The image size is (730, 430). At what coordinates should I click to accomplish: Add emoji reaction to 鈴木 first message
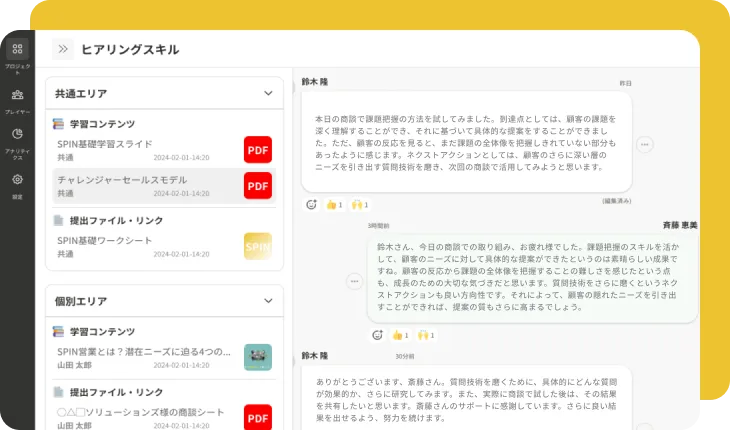311,204
